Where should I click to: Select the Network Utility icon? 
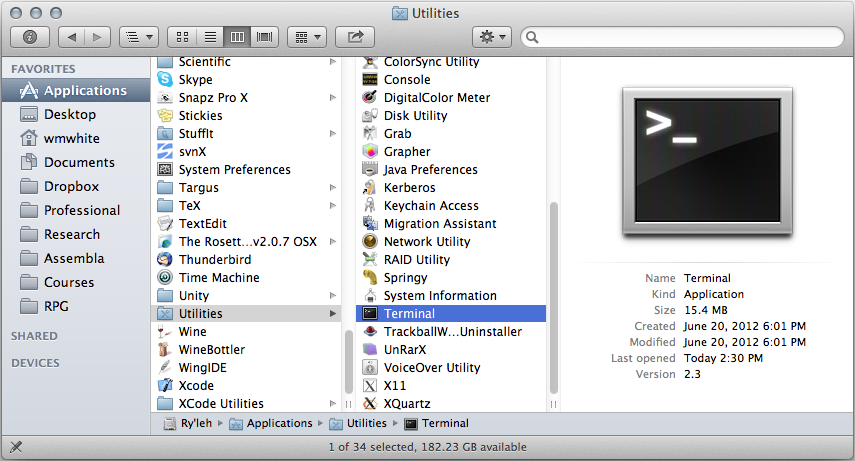[370, 242]
